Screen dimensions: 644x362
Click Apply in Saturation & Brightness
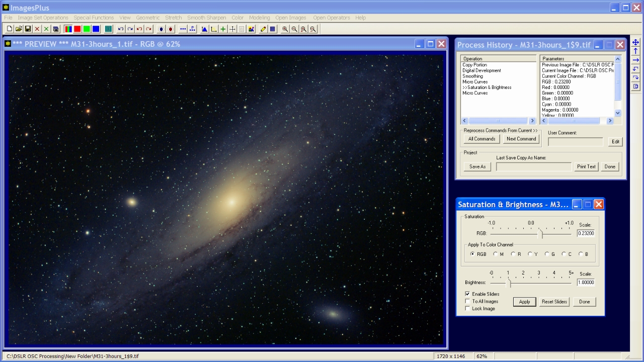click(525, 302)
